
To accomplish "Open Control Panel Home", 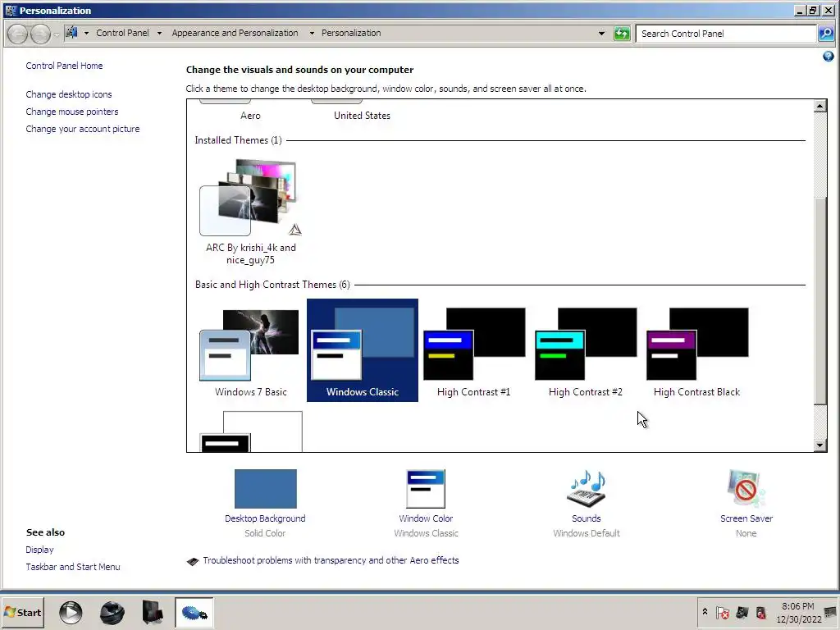I will point(64,66).
